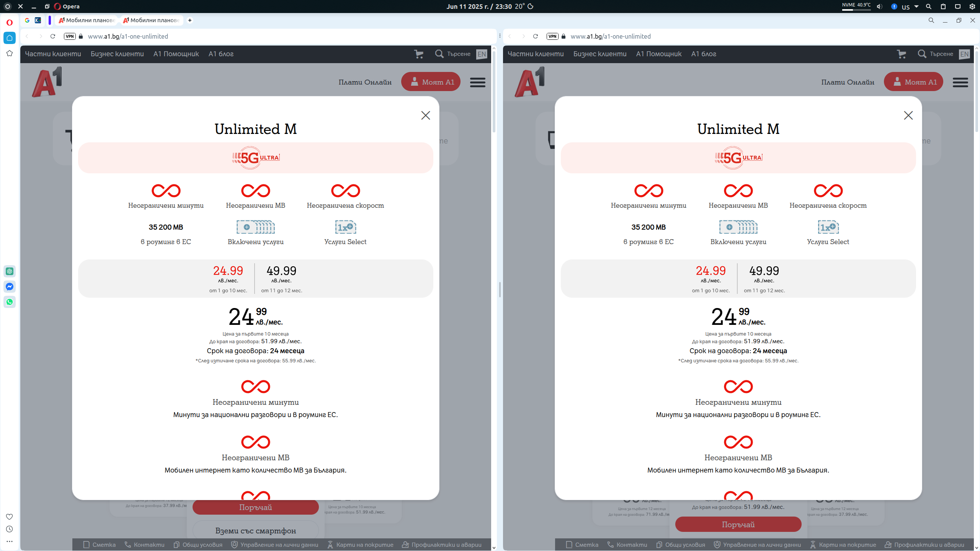Open Бизнес клиенти menu in left pane
The width and height of the screenshot is (980, 551).
point(117,54)
